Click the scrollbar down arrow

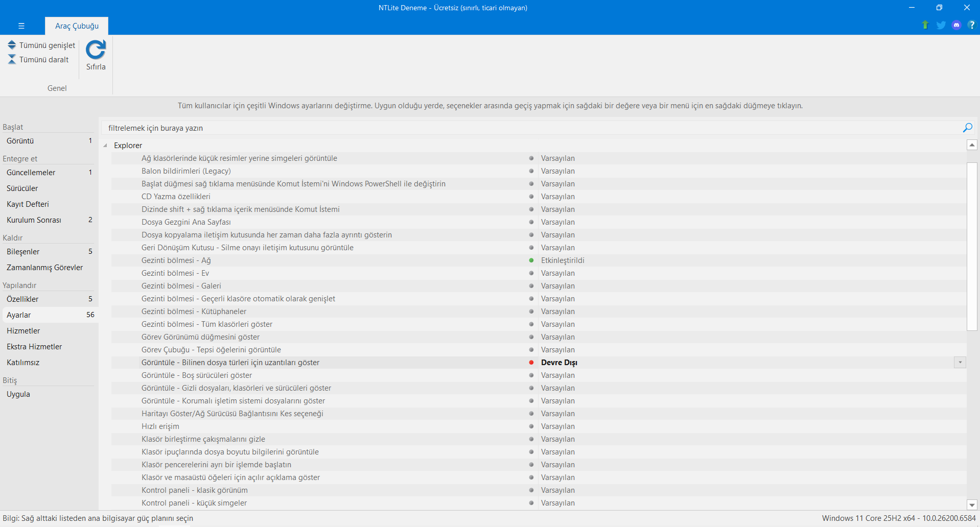click(972, 505)
